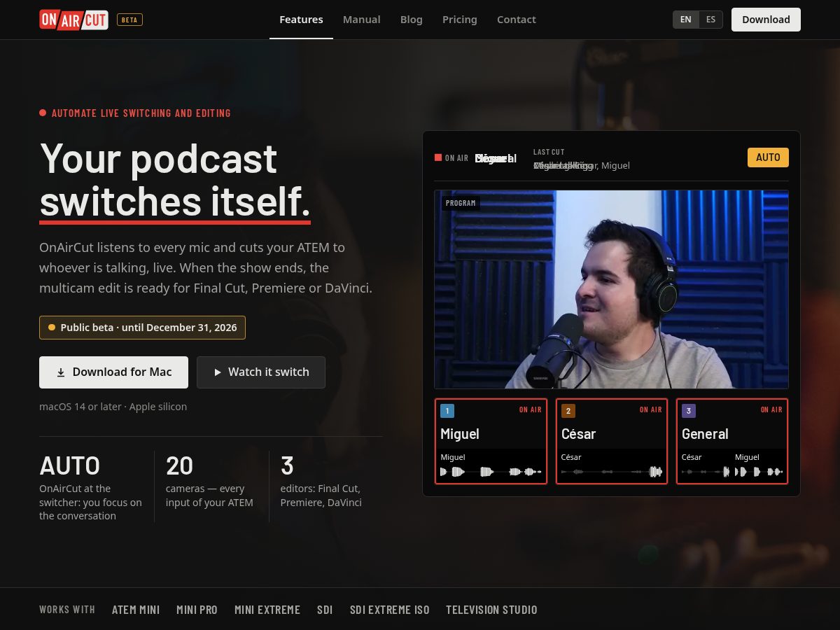This screenshot has width=840, height=630.
Task: Switch language to ES
Action: [710, 20]
